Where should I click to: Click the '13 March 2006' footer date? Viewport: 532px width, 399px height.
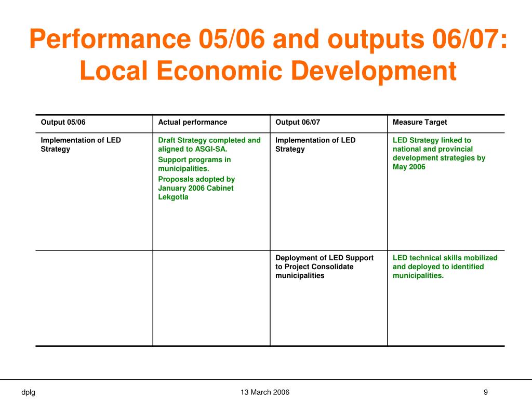click(265, 392)
